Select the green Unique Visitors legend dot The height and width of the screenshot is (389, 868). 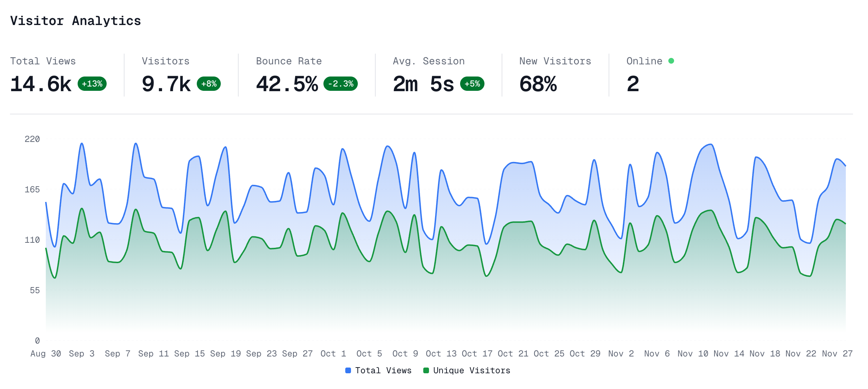426,371
